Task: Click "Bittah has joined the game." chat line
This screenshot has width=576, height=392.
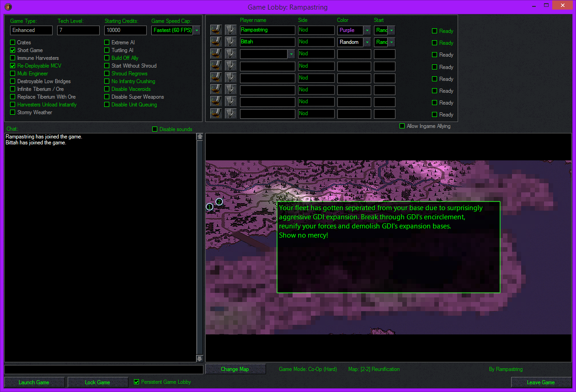Action: click(36, 143)
